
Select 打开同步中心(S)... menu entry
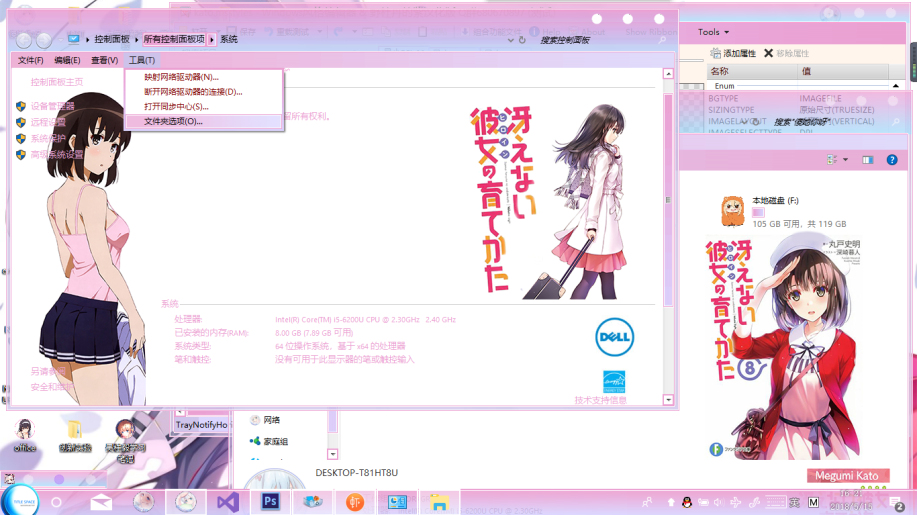[x=204, y=106]
